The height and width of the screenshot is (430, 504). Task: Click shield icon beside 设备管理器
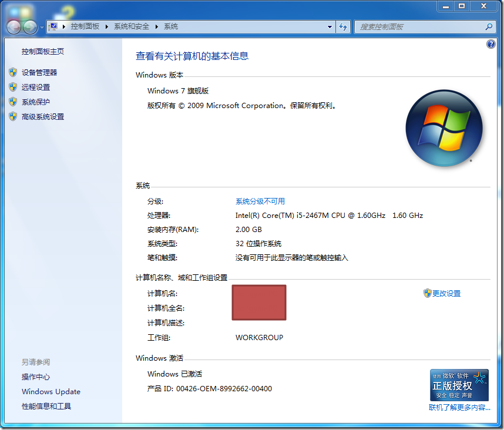[13, 72]
